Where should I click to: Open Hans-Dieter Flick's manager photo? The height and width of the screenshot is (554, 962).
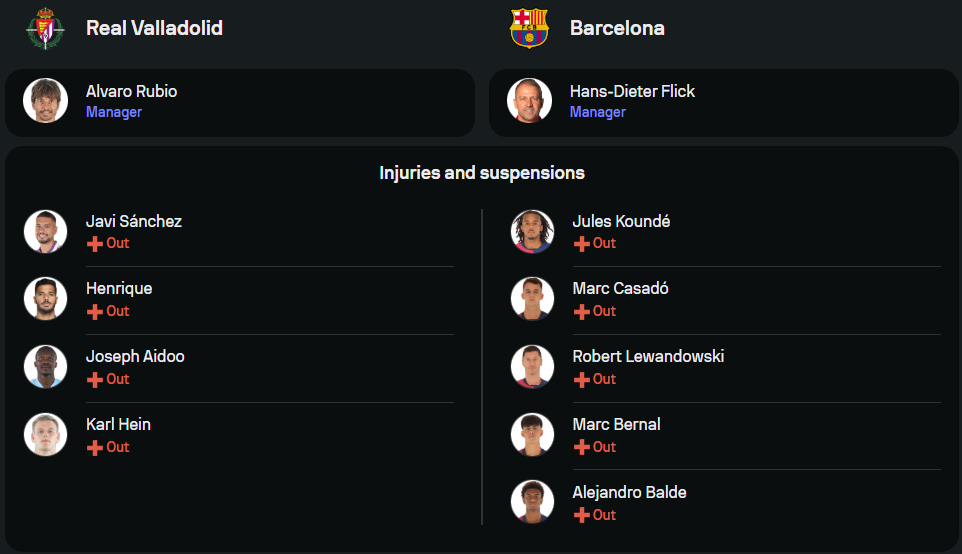pyautogui.click(x=529, y=101)
